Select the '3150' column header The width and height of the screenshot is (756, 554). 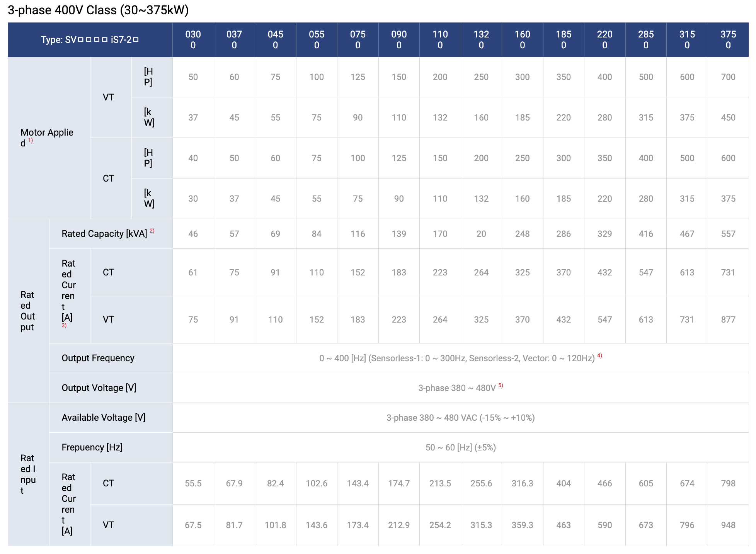(x=687, y=40)
